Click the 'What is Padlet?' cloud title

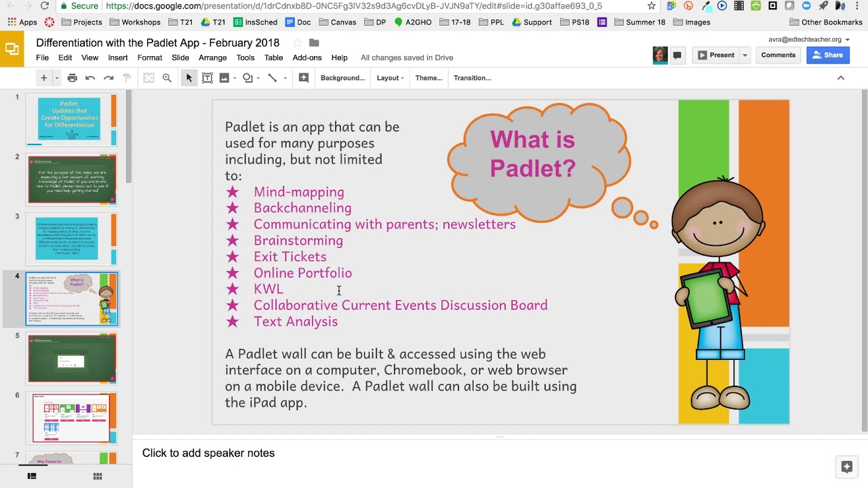pos(532,154)
